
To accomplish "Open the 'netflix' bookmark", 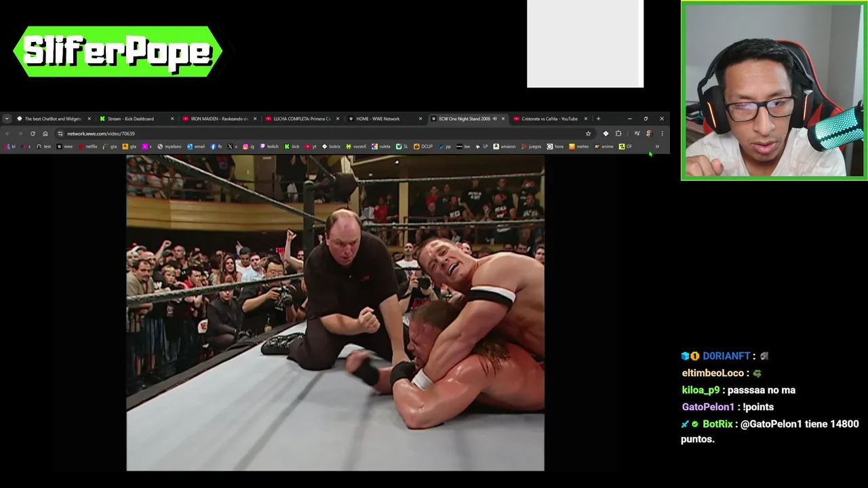I will [88, 146].
